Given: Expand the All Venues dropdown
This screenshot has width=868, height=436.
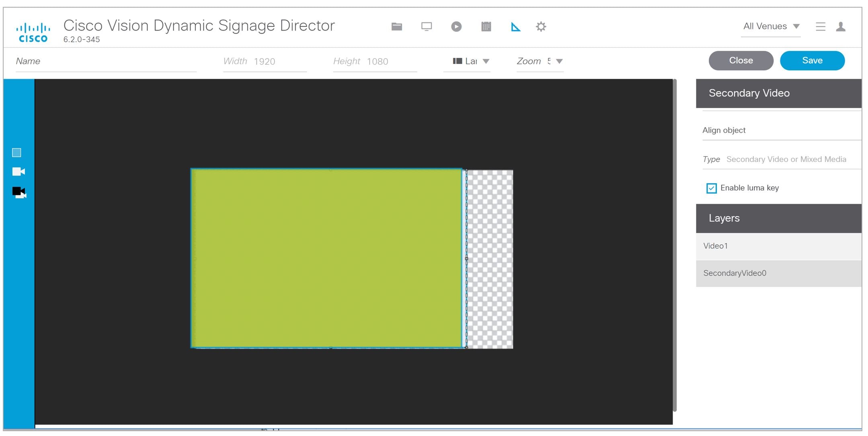Looking at the screenshot, I should click(x=771, y=27).
